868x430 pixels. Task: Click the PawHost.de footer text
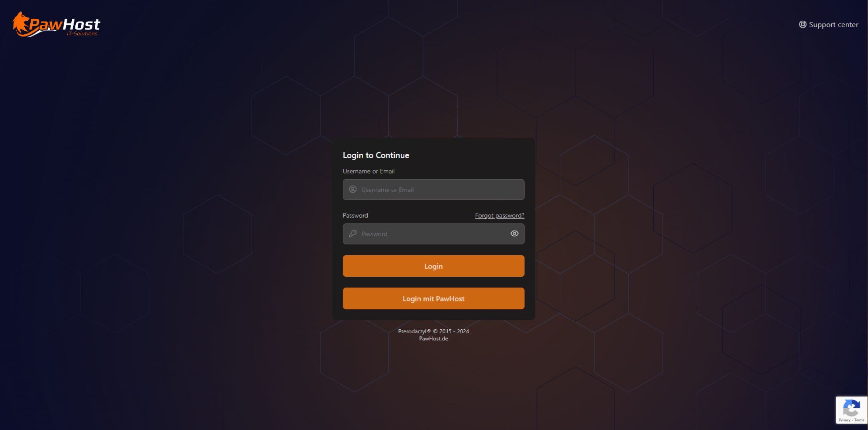pos(433,339)
